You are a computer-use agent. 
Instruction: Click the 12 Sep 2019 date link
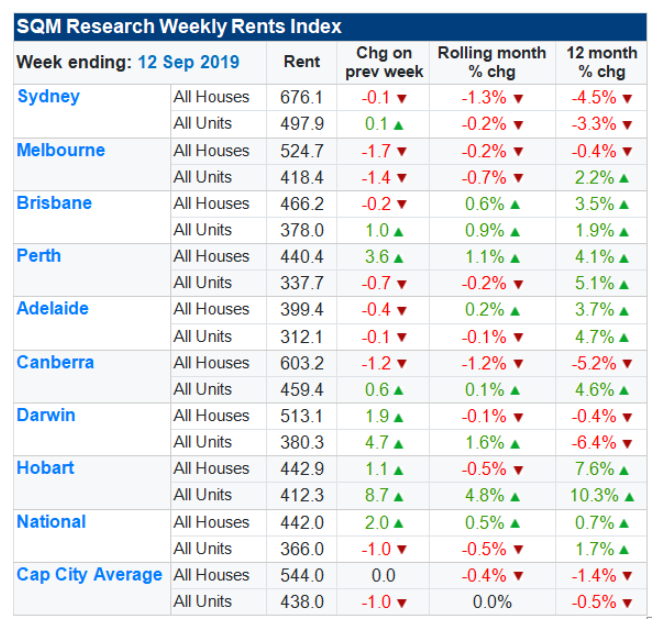pos(189,62)
